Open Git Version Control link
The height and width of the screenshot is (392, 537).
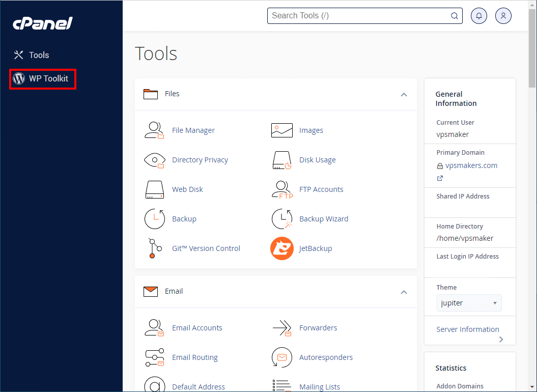pos(206,248)
